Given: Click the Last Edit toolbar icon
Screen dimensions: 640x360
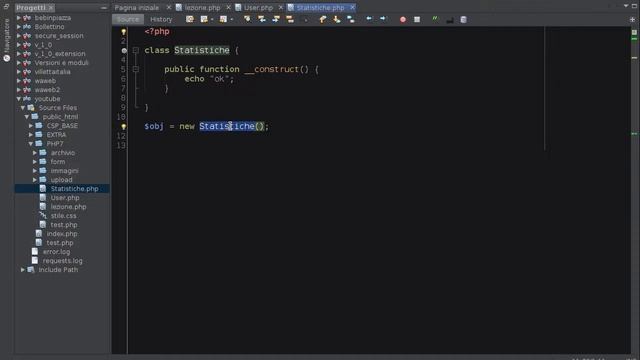Looking at the screenshot, I should [x=190, y=19].
